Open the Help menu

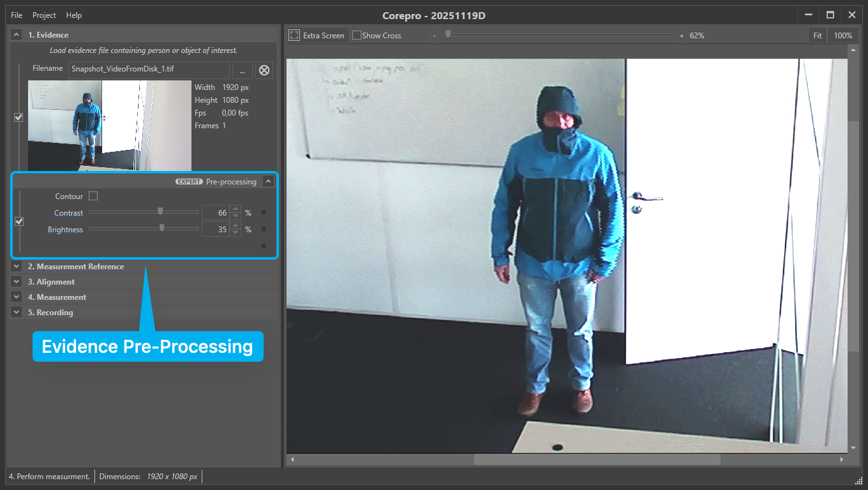[x=73, y=15]
